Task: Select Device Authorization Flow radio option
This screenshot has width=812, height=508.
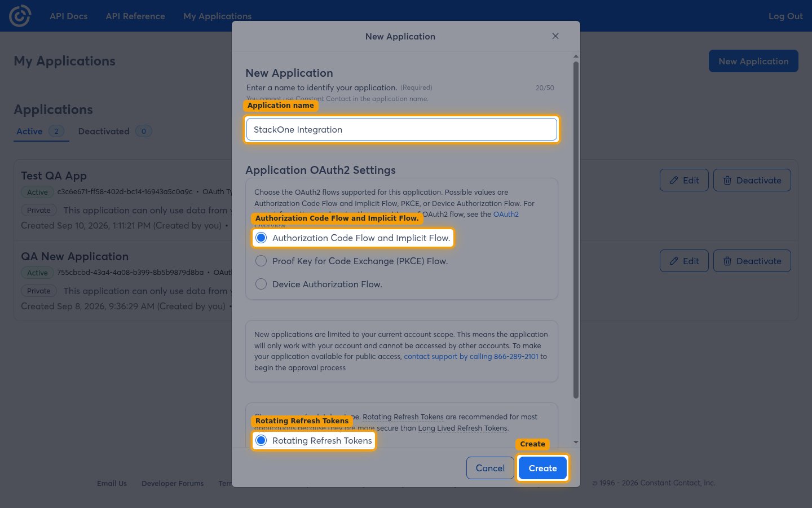Action: (261, 284)
